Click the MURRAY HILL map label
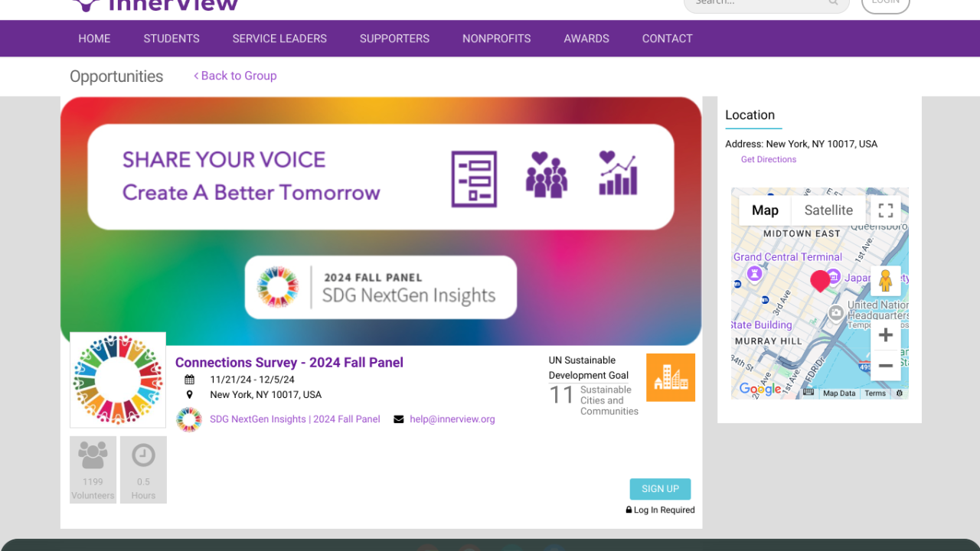This screenshot has width=980, height=551. click(769, 341)
